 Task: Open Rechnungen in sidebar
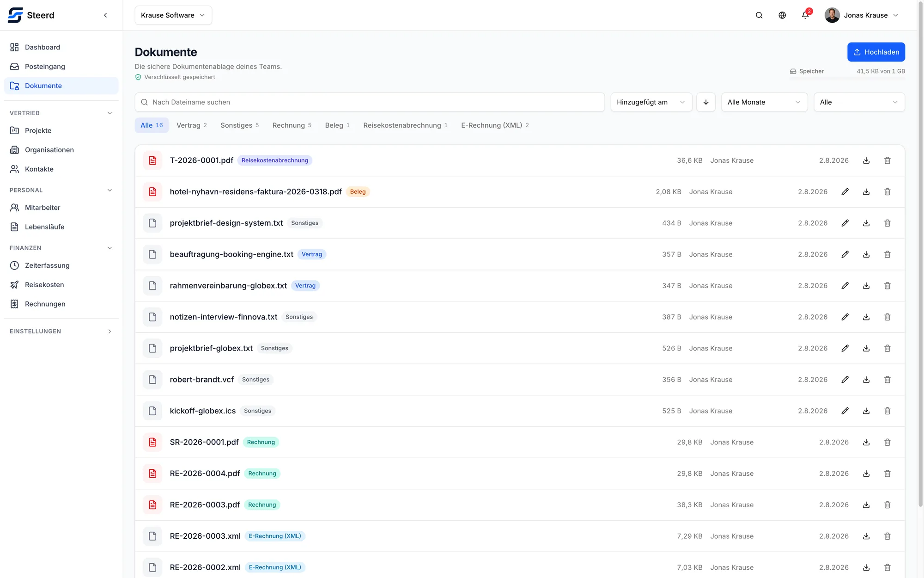point(61,304)
